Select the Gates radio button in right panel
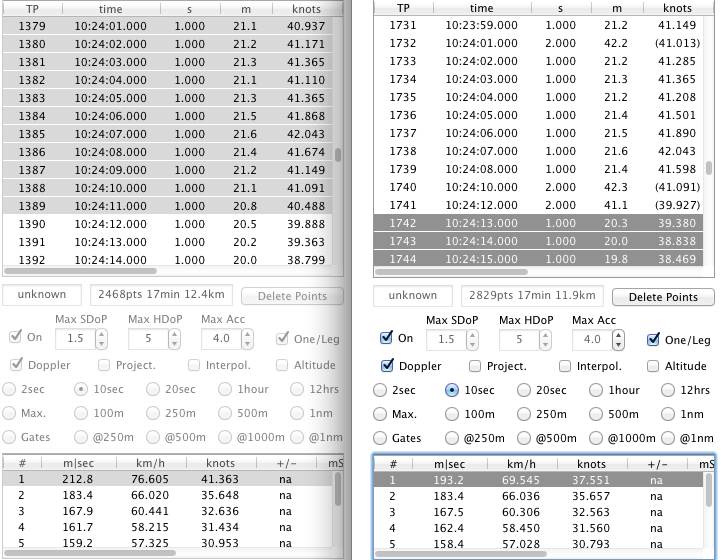The height and width of the screenshot is (560, 721). 380,438
